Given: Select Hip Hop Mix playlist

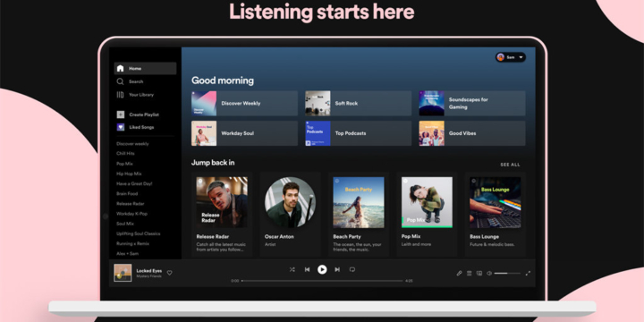Looking at the screenshot, I should (129, 174).
